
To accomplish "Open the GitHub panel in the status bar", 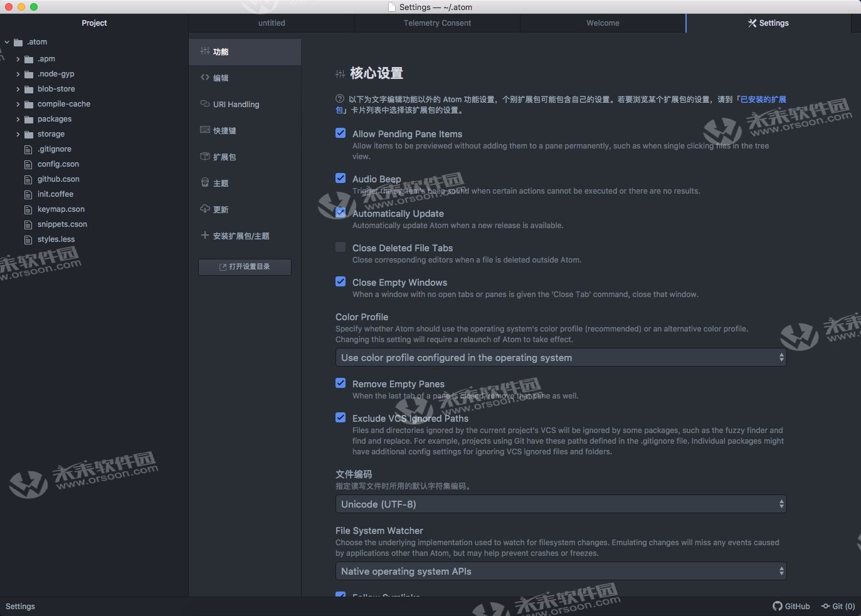I will 791,606.
